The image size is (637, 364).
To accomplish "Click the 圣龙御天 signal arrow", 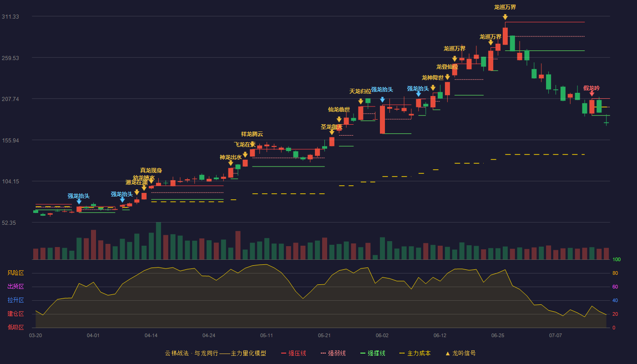I will (332, 132).
